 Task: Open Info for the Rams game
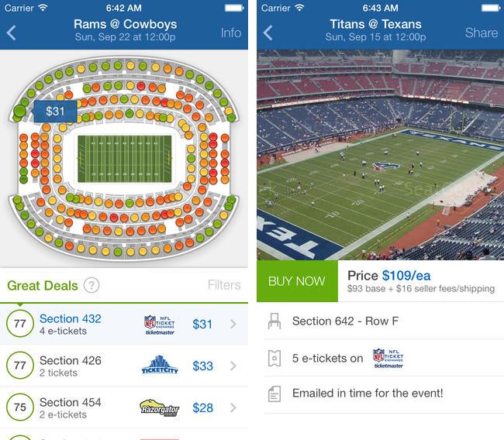click(x=231, y=33)
